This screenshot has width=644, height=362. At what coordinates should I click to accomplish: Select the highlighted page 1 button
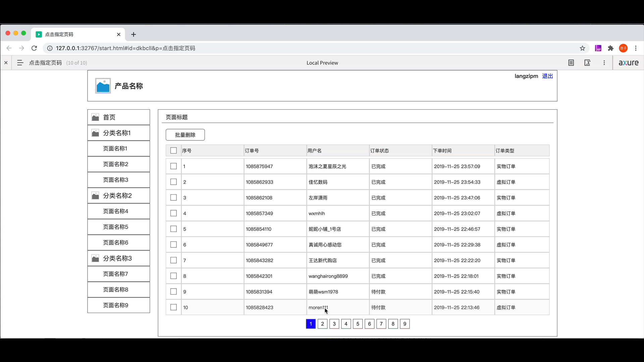click(311, 324)
